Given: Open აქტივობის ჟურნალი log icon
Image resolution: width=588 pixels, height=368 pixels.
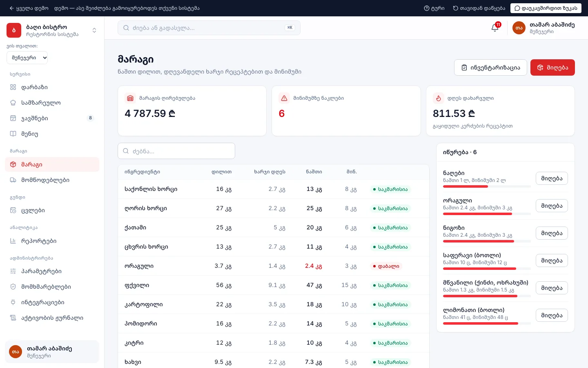Looking at the screenshot, I should [13, 318].
